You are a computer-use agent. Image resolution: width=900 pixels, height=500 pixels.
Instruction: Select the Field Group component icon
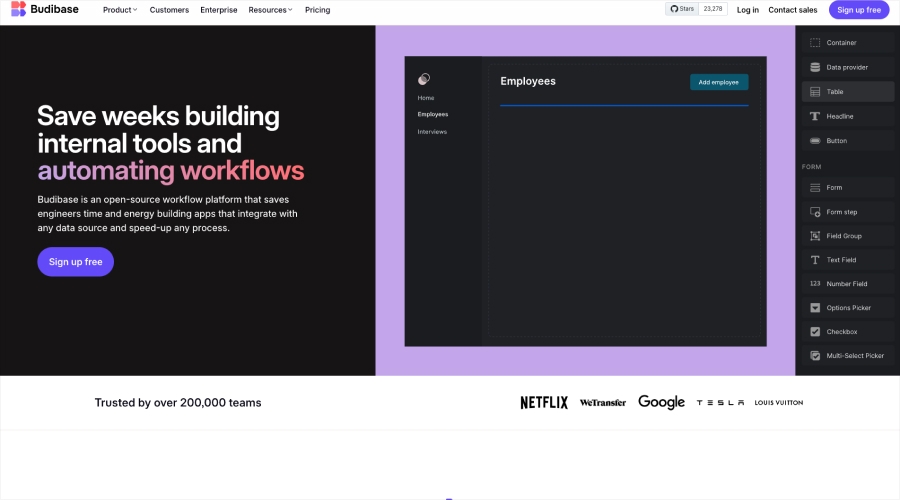(815, 236)
